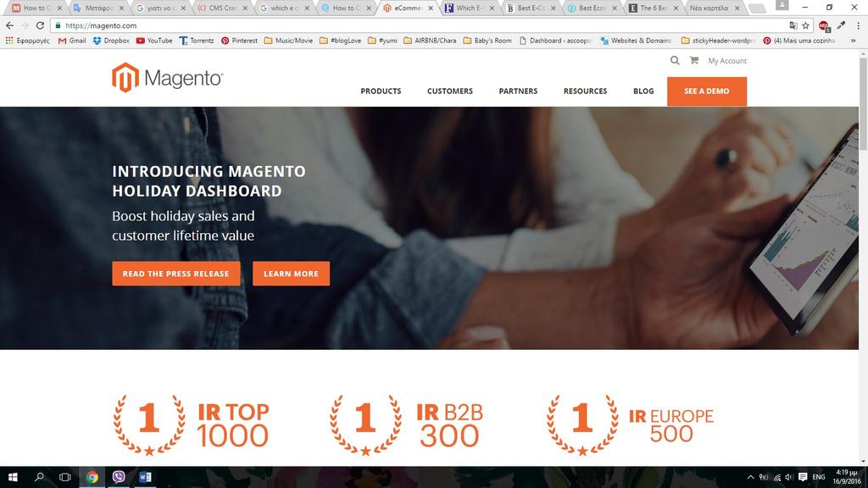Open the Dropbox bookmark
The image size is (868, 488).
(111, 41)
